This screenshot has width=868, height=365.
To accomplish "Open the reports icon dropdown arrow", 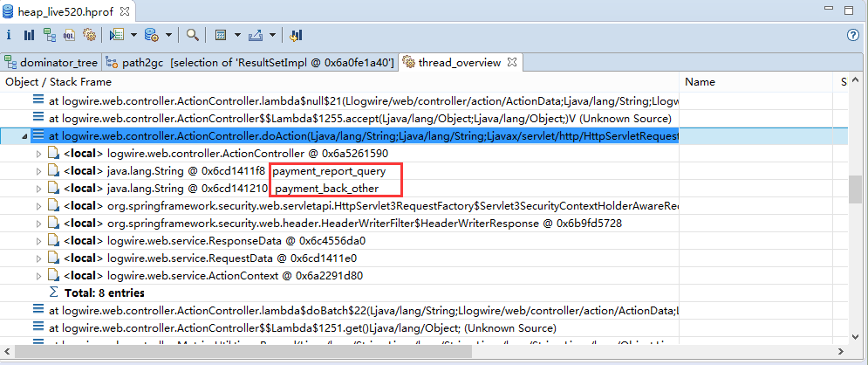I will click(133, 36).
